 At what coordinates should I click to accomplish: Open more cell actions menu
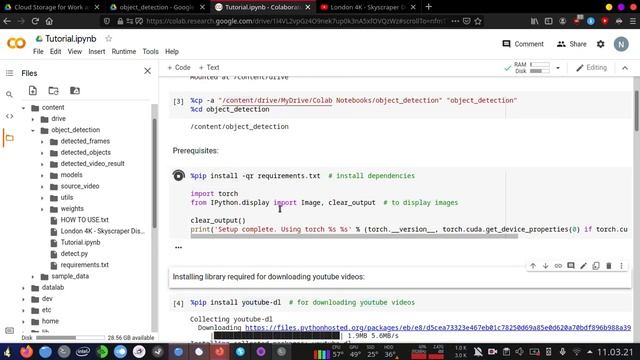[x=621, y=266]
